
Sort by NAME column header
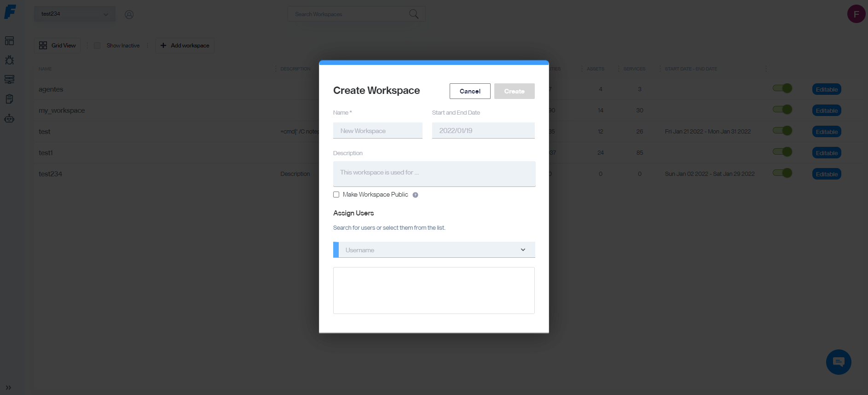click(x=45, y=69)
